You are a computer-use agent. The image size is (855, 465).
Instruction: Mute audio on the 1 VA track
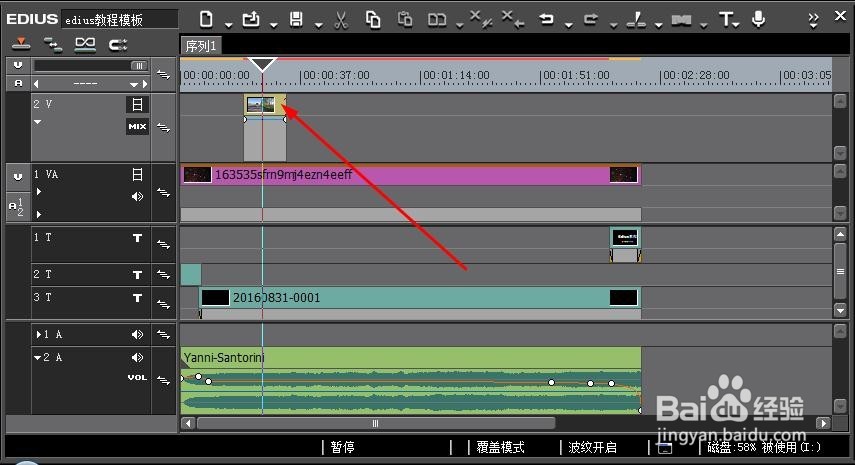tap(137, 196)
